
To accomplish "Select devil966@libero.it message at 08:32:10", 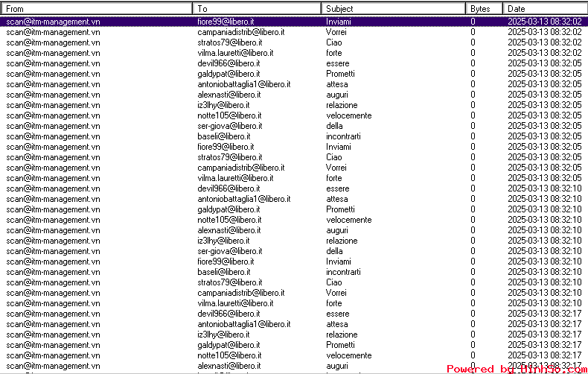I will click(294, 188).
